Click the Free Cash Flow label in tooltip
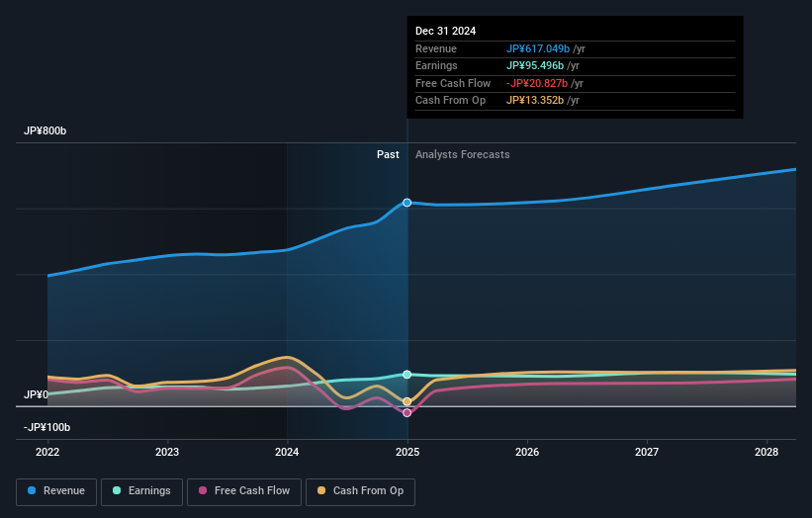 pos(453,83)
